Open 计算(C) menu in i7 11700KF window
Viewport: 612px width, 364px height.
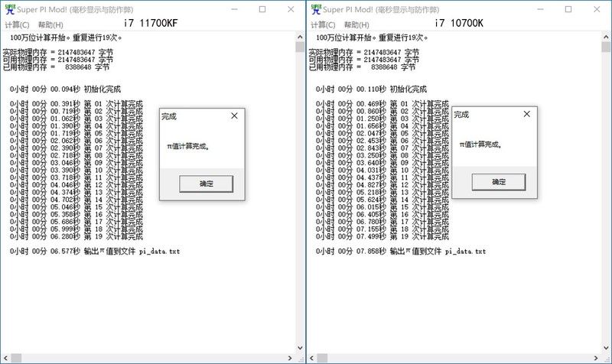pos(17,24)
